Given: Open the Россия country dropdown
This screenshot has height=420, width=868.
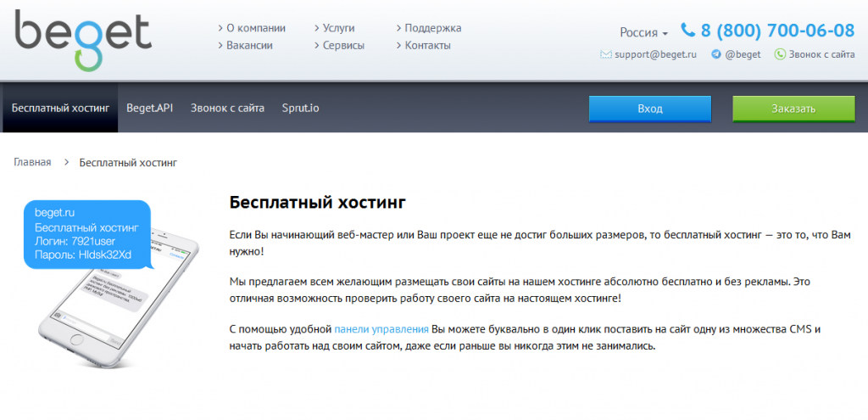Looking at the screenshot, I should [x=644, y=33].
